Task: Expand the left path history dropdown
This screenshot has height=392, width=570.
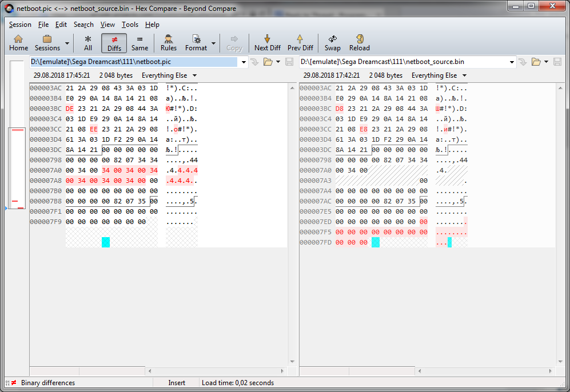Action: pyautogui.click(x=244, y=62)
